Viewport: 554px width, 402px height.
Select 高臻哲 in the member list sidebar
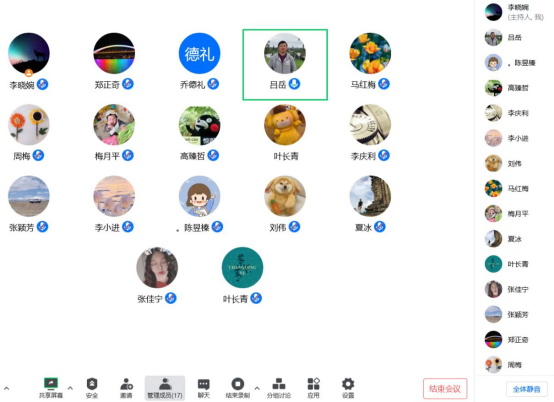coord(514,88)
